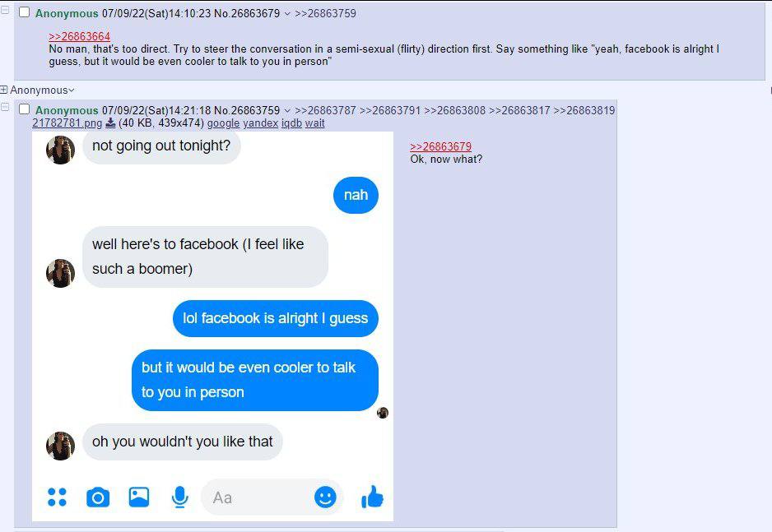Click the small seen-avatar under sent message
Screen dimensions: 772x532
tap(383, 413)
